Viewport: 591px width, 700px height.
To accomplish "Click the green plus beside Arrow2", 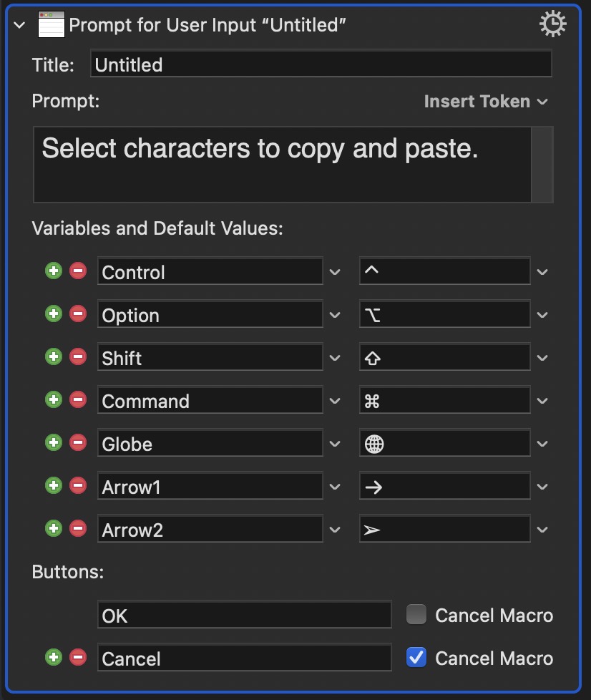I will [x=54, y=529].
